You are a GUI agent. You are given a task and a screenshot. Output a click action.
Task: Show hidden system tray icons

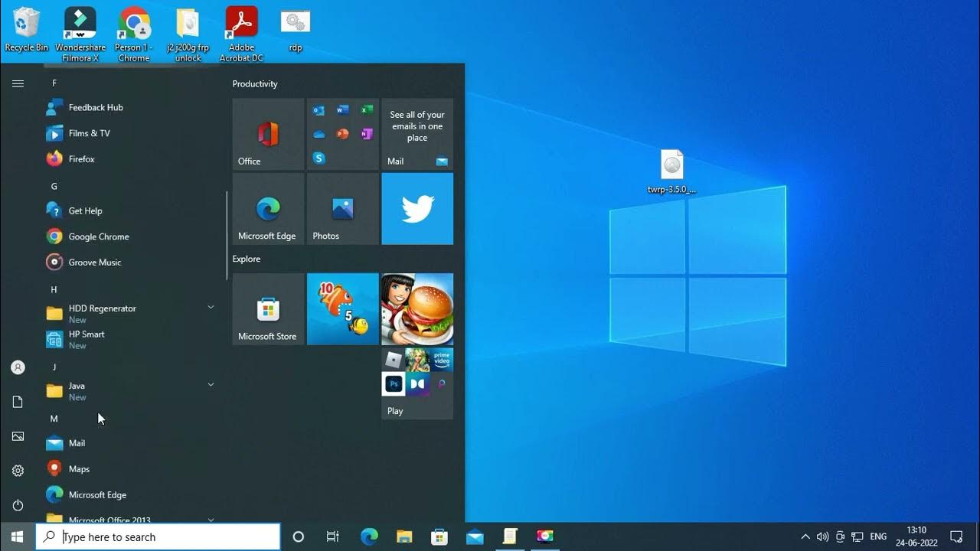pyautogui.click(x=805, y=536)
